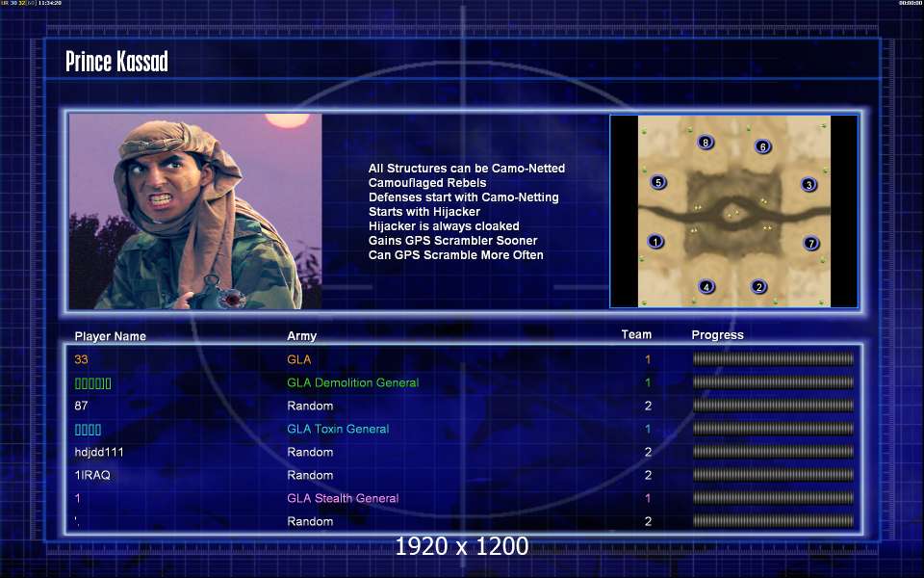Viewport: 924px width, 578px height.
Task: Select start position marker 8 on minimap
Action: pyautogui.click(x=706, y=143)
